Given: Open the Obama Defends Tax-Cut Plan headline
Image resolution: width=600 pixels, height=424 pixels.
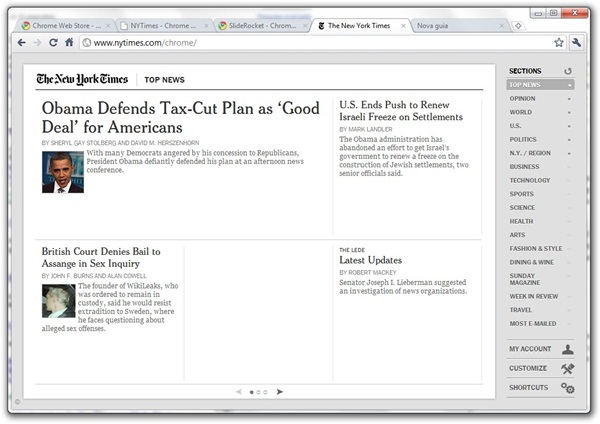Looking at the screenshot, I should [181, 117].
